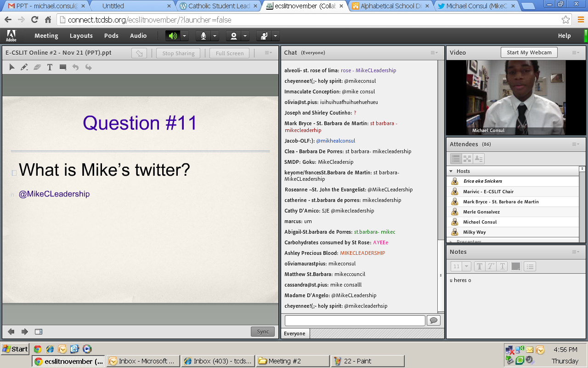Select the pencil drawing tool

click(24, 67)
